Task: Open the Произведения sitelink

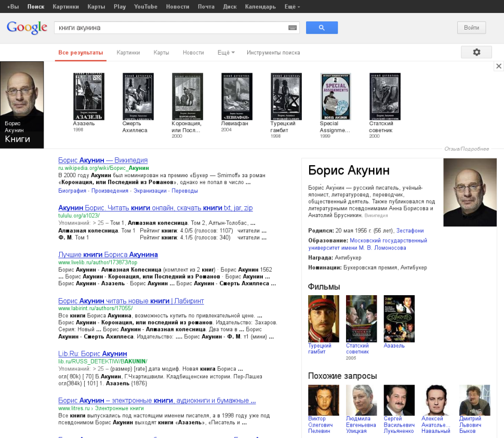Action: (110, 191)
